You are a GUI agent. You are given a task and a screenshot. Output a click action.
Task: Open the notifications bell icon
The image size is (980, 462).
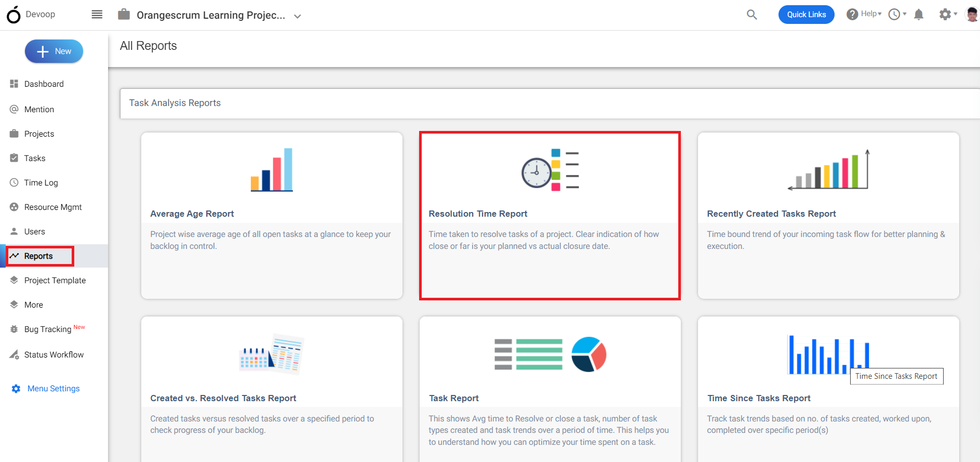pos(919,15)
